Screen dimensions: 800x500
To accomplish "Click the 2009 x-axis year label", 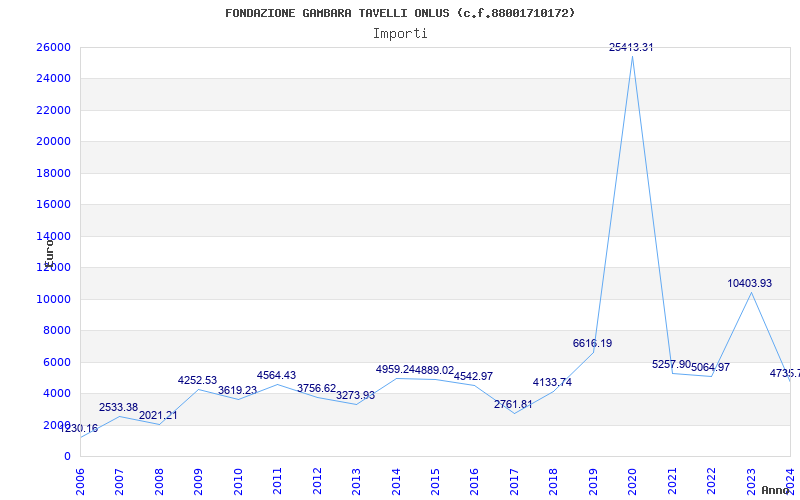I will [x=198, y=482].
